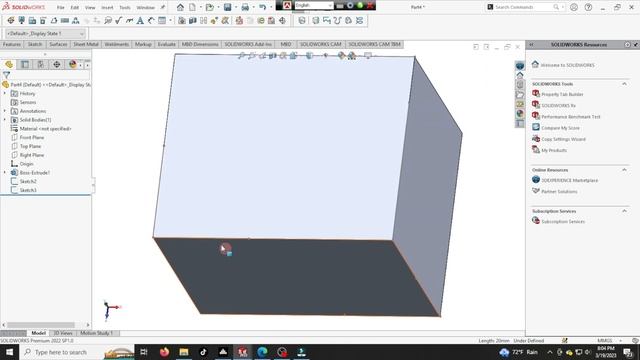Image resolution: width=640 pixels, height=360 pixels.
Task: Switch to the SOLIDWORKS CAM tab
Action: (x=320, y=44)
